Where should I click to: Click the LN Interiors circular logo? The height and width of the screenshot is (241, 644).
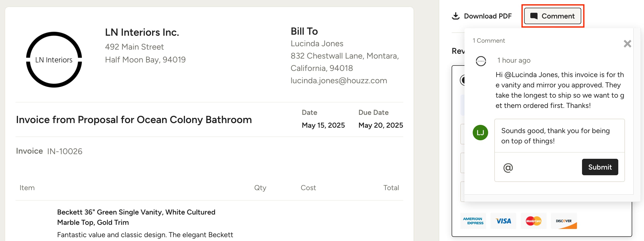[54, 60]
